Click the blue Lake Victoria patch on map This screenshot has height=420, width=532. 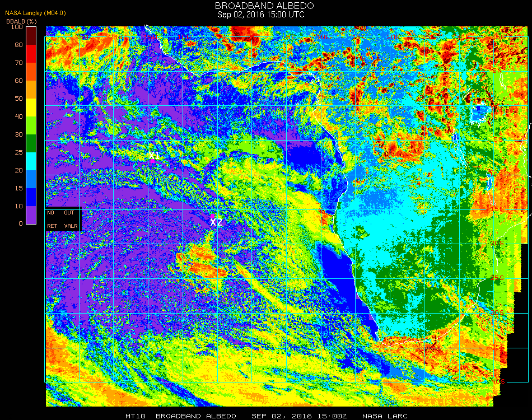click(x=479, y=115)
